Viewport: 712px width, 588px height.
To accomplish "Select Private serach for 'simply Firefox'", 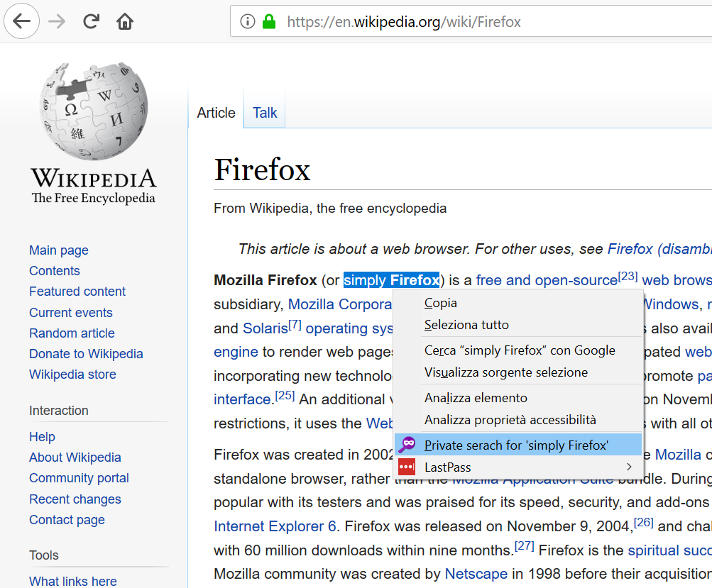I will pos(518,445).
